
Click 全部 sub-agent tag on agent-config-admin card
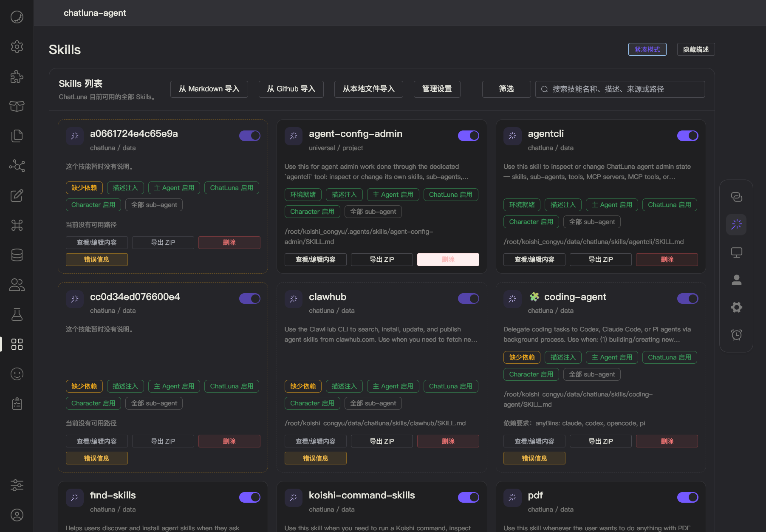pos(373,212)
